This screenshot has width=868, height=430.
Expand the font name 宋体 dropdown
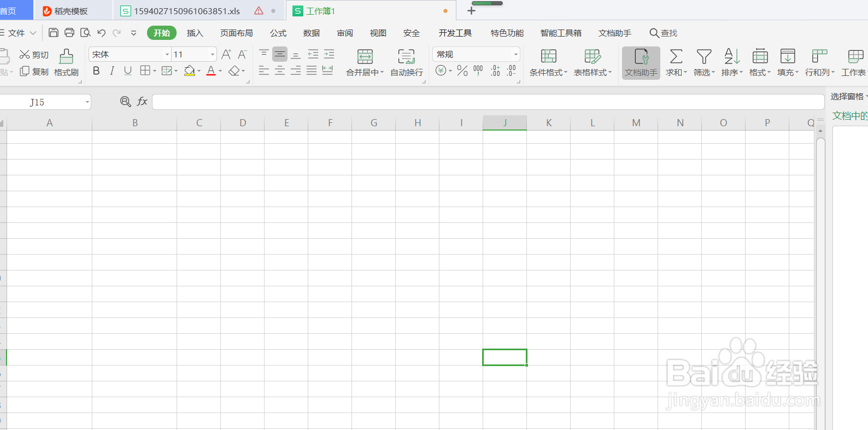(x=167, y=54)
